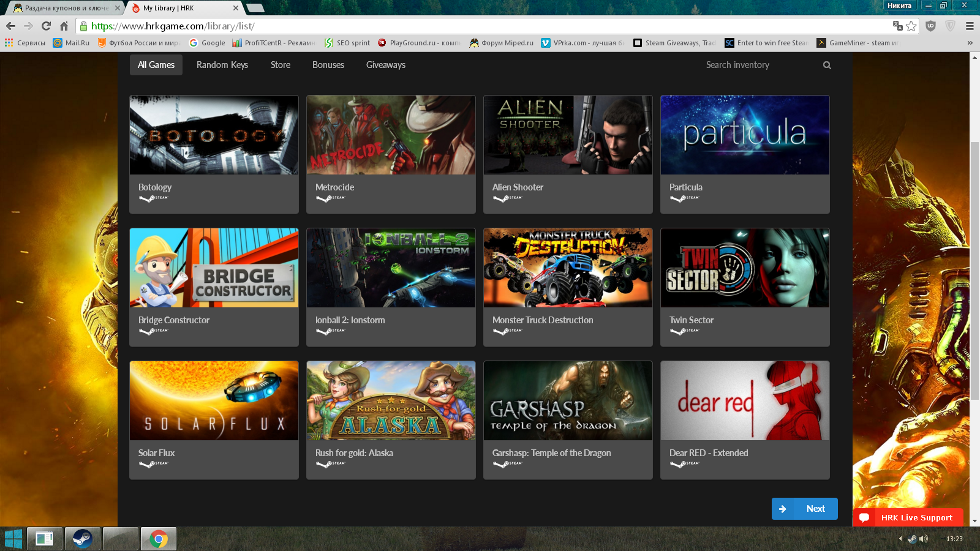The width and height of the screenshot is (980, 551).
Task: Go to browser Home icon
Action: [64, 26]
